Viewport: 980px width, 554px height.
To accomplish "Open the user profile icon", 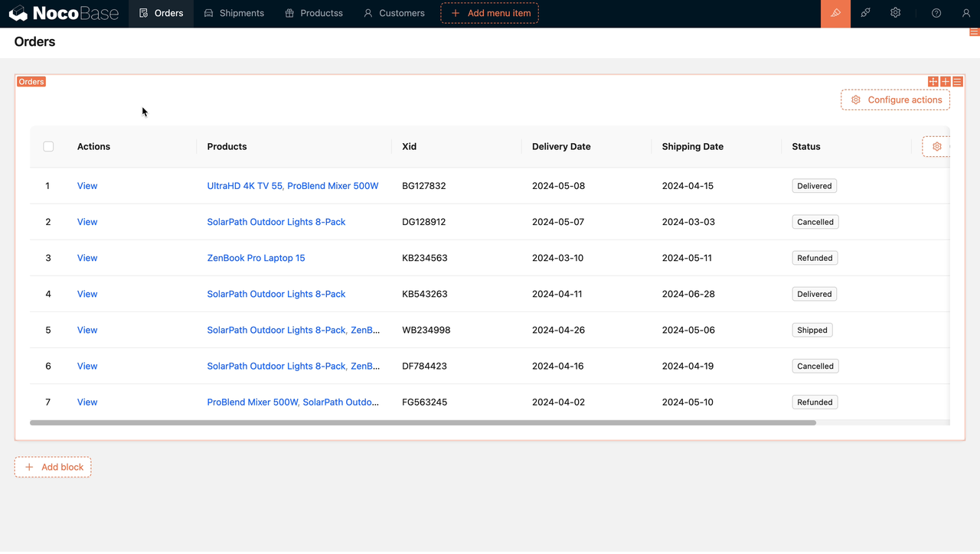I will (966, 13).
